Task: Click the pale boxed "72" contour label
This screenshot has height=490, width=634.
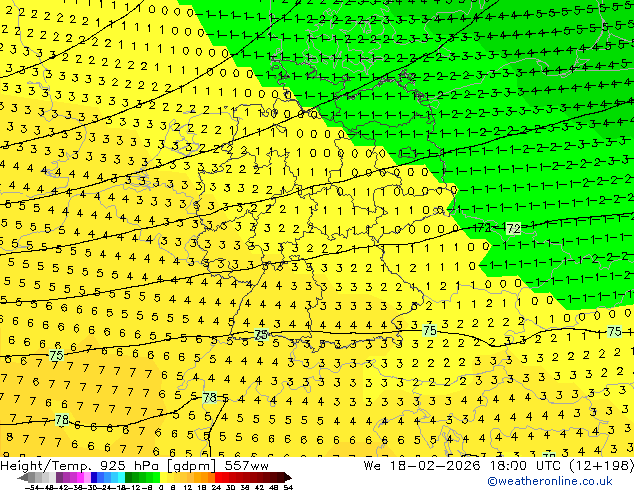Action: tap(514, 228)
